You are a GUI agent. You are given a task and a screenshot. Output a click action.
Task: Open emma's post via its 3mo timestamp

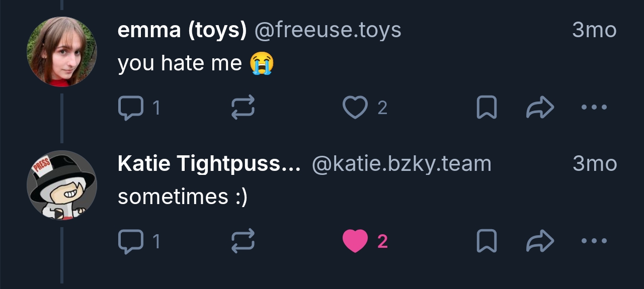594,31
